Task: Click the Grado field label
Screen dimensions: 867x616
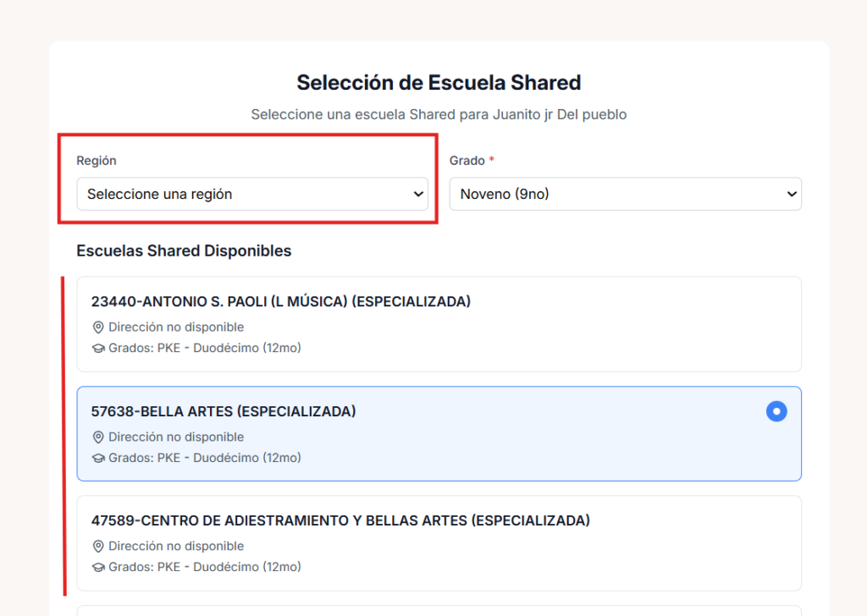Action: click(467, 161)
